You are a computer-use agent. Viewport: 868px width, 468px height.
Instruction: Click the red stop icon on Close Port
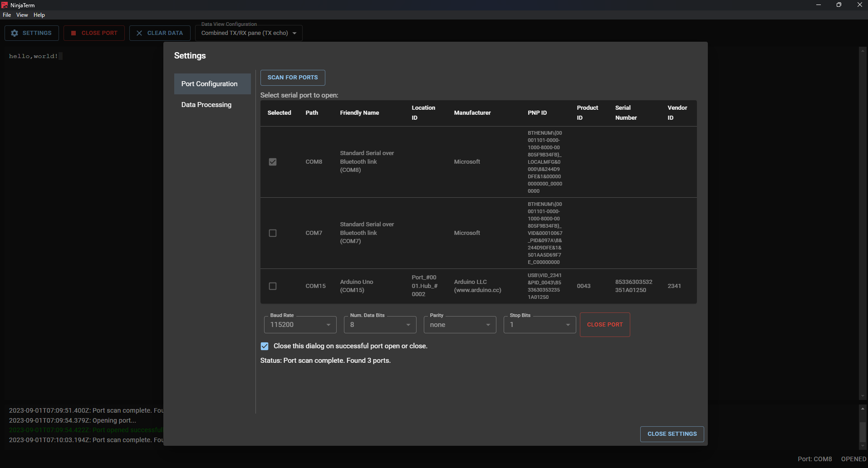pos(74,33)
